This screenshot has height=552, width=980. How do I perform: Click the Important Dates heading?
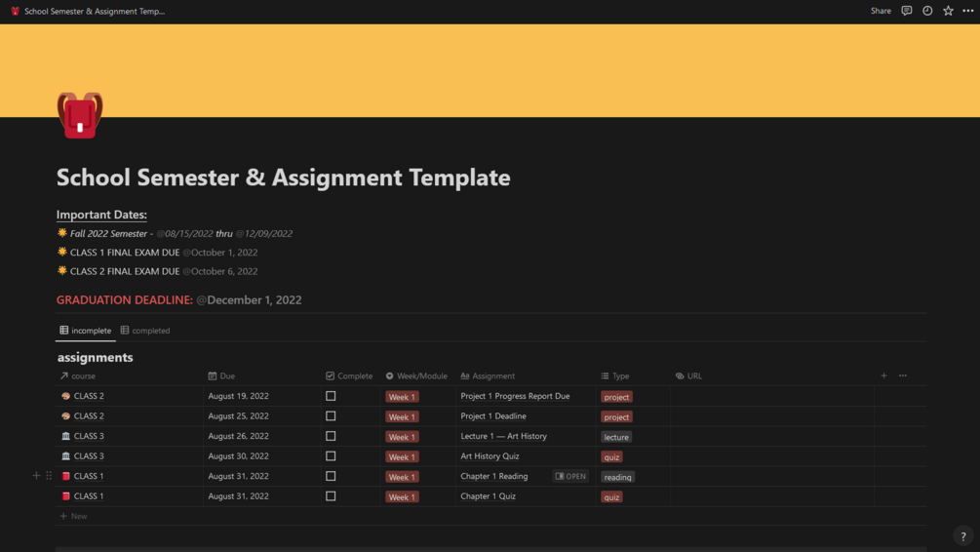(101, 215)
